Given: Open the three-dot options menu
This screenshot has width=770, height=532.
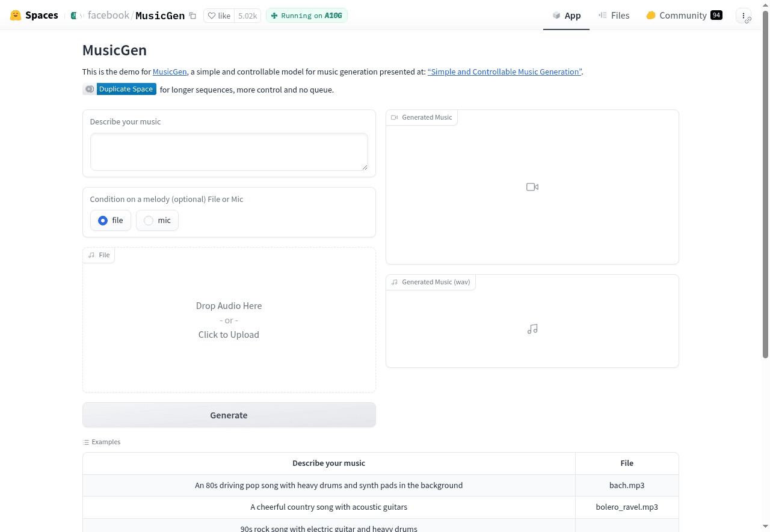Looking at the screenshot, I should pos(744,16).
